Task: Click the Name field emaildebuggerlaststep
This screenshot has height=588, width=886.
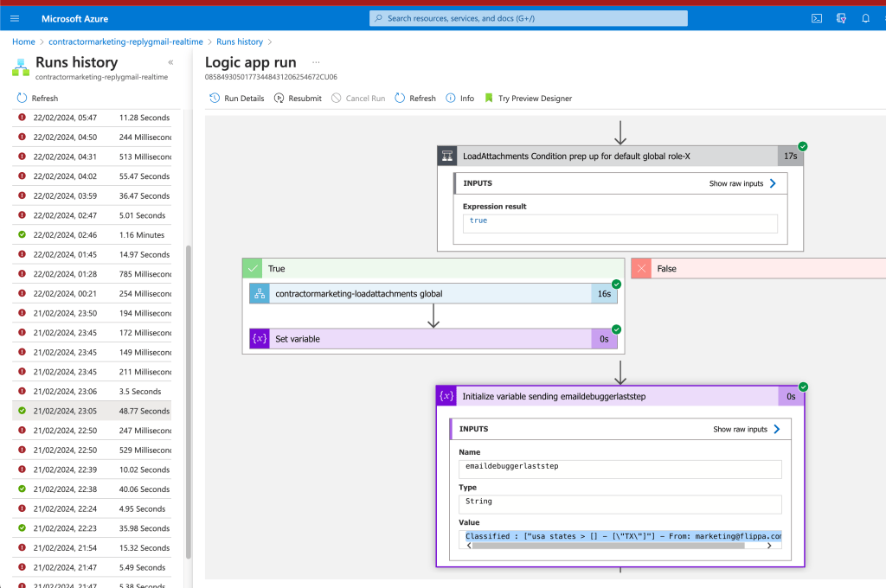Action: coord(620,469)
